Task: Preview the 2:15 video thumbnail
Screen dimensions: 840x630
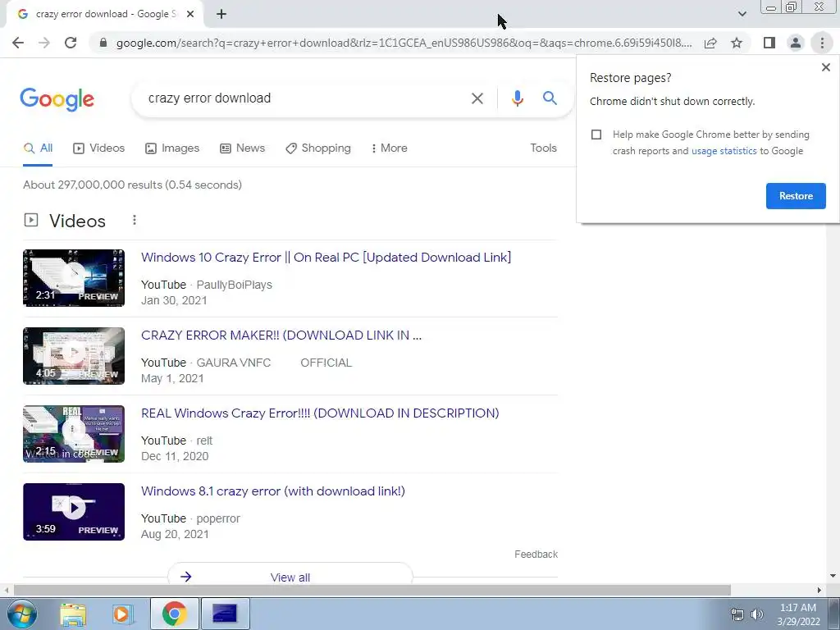Action: click(74, 434)
